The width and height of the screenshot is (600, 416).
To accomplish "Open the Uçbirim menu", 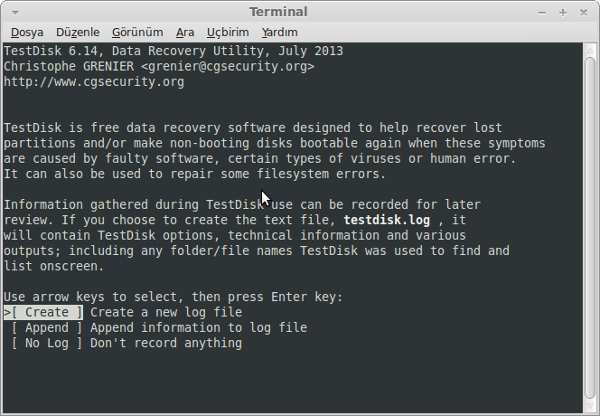I will [228, 33].
